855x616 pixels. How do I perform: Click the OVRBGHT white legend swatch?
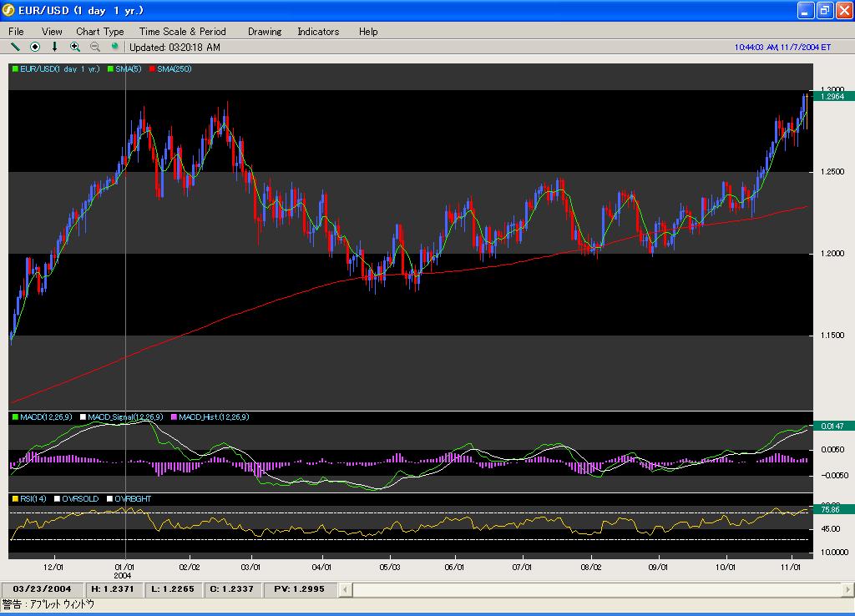(109, 499)
